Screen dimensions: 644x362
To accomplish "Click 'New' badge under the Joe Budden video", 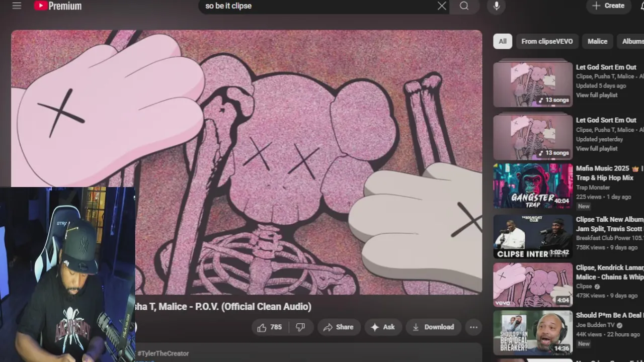I will point(584,344).
